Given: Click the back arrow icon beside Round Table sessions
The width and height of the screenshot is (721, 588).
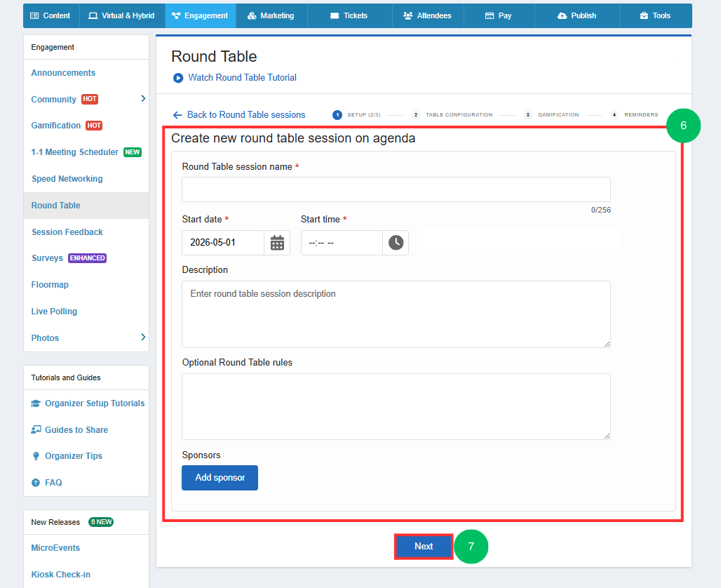Looking at the screenshot, I should click(177, 115).
